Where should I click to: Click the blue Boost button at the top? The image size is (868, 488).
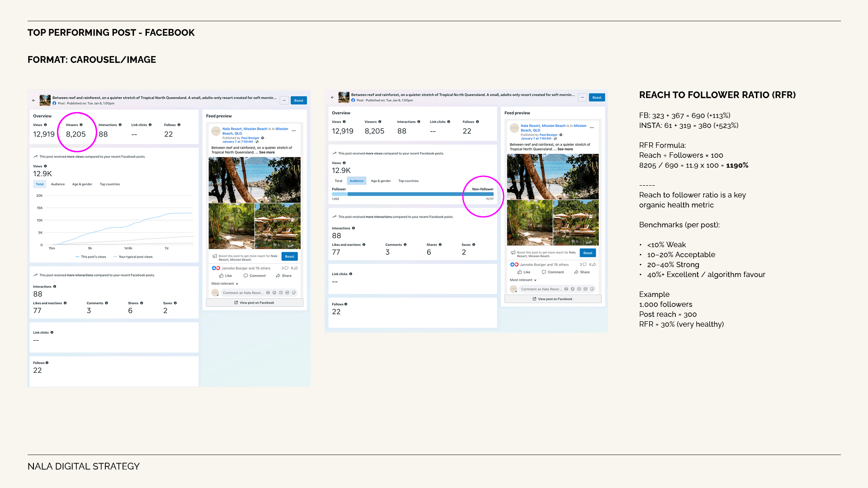pyautogui.click(x=298, y=100)
